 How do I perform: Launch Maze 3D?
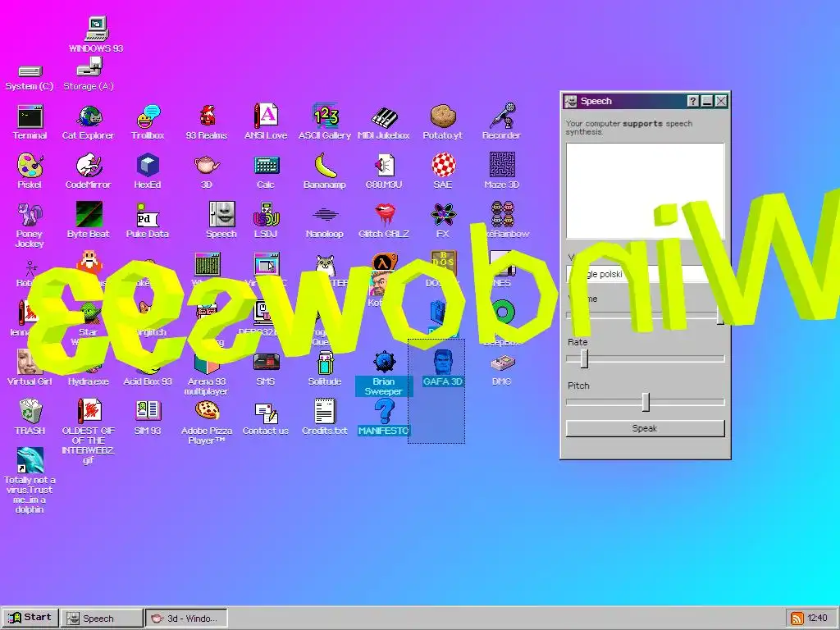point(501,171)
